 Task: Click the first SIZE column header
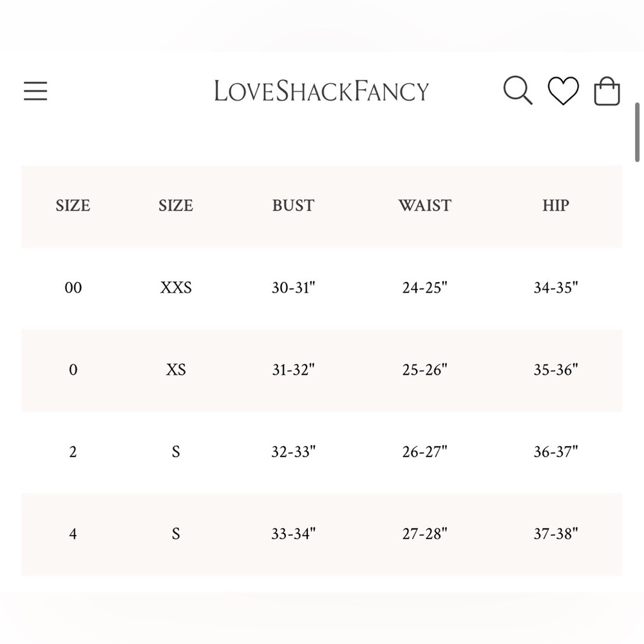pos(73,205)
